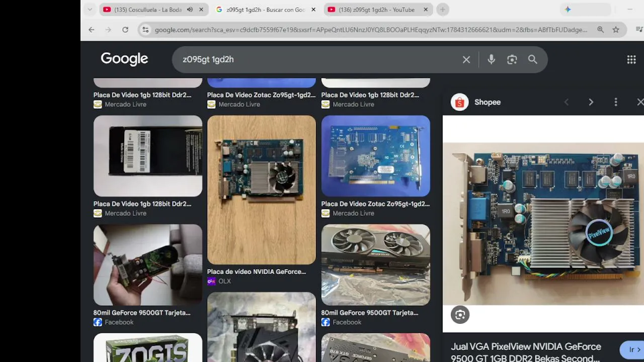The image size is (644, 362).
Task: Open the blue card back side image
Action: point(376,156)
